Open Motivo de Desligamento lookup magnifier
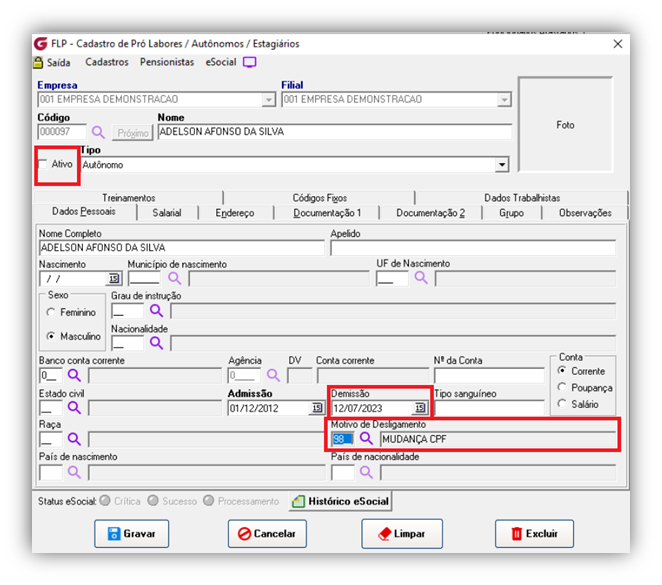 [x=366, y=439]
